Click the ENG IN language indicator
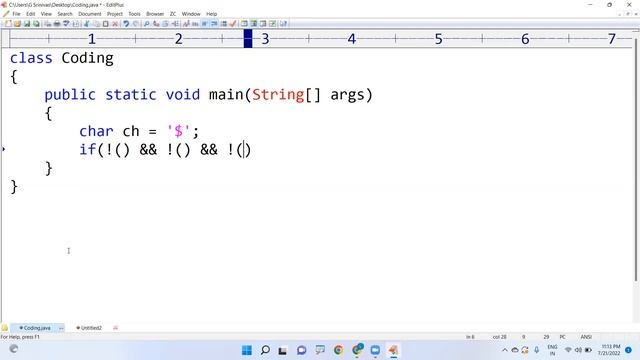Screen dimensions: 640x360 [552, 350]
